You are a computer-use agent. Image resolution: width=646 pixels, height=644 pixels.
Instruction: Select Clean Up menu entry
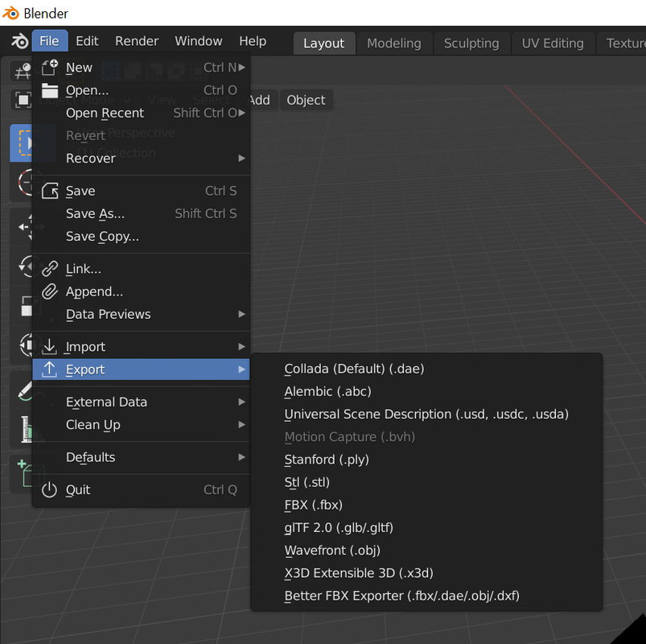(141, 425)
